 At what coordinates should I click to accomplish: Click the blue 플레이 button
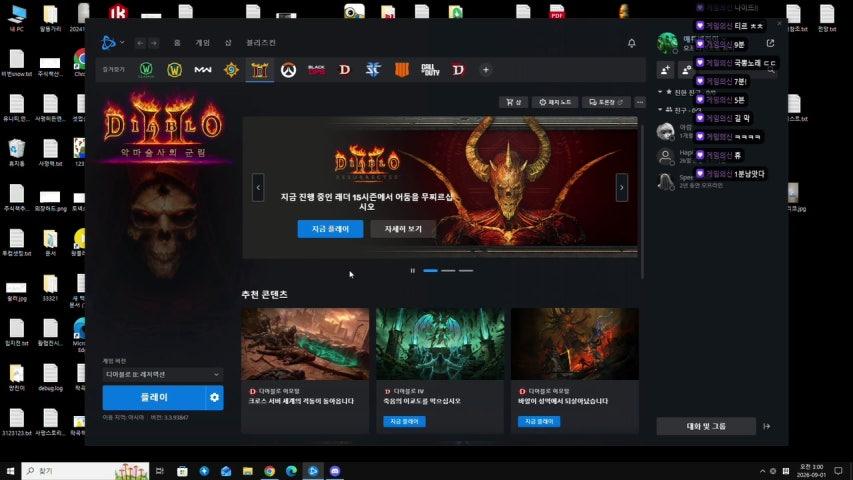click(x=154, y=398)
